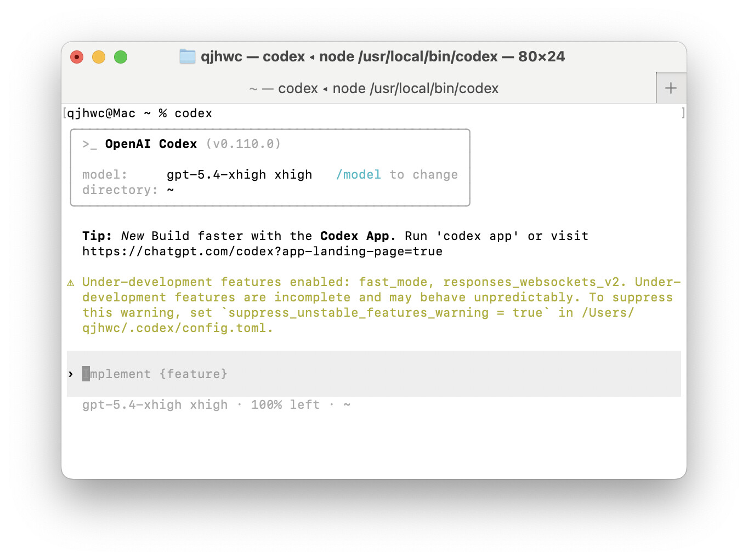Open the chatgpt.com codex landing page URL

pos(262,252)
